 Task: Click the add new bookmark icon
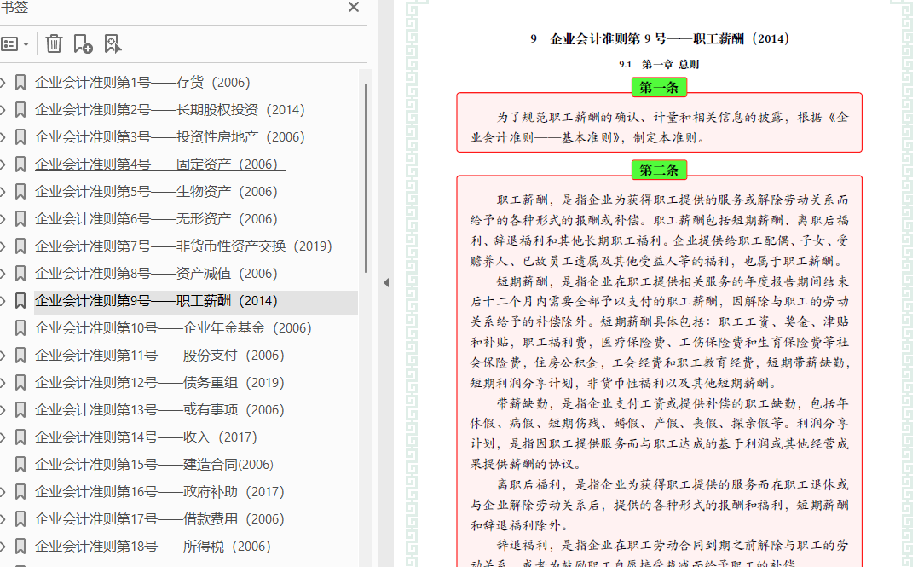click(x=83, y=43)
